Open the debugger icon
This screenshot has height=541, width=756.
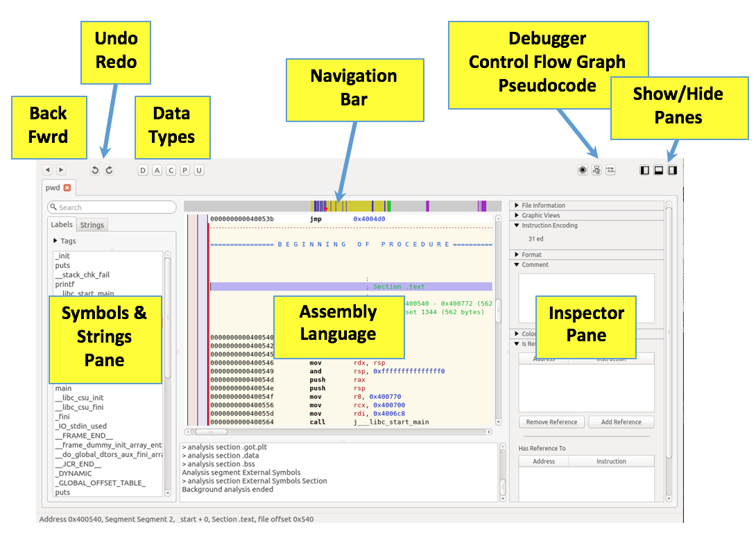click(583, 170)
